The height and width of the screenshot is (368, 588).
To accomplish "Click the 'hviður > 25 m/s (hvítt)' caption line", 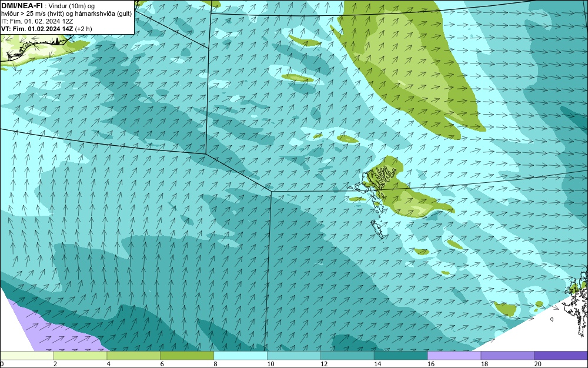I will pyautogui.click(x=67, y=14).
